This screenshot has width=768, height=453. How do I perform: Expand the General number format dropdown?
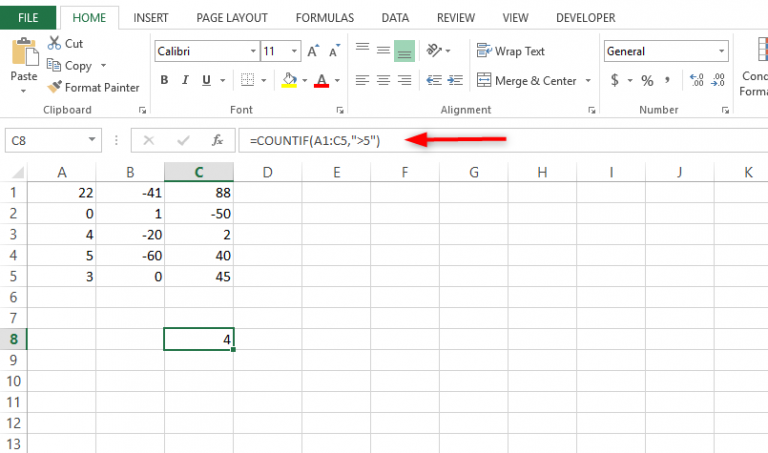coord(721,51)
